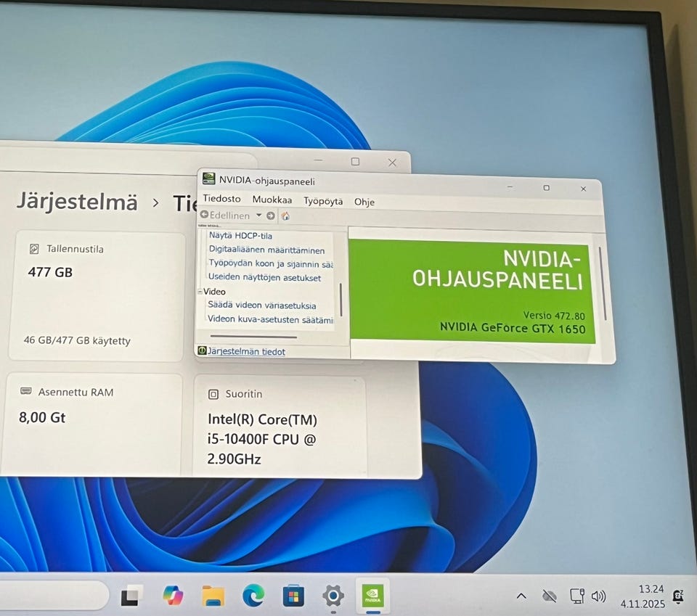Open network status tray icon
The image size is (697, 616).
pyautogui.click(x=577, y=596)
